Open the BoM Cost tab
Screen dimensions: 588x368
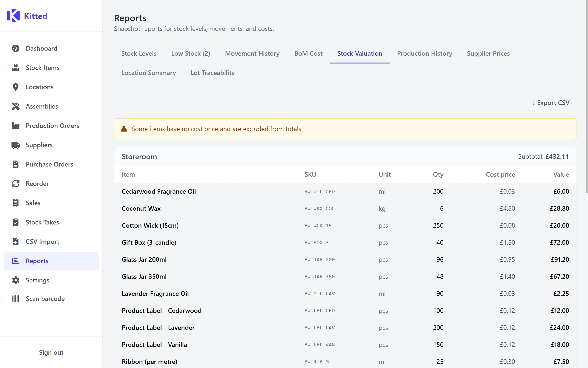point(308,54)
